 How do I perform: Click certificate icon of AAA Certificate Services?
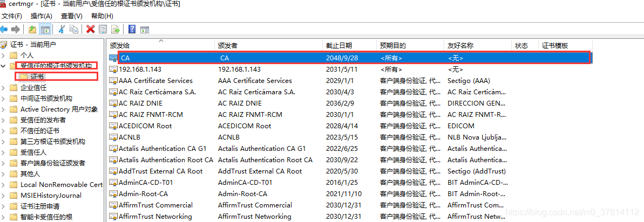tap(113, 81)
